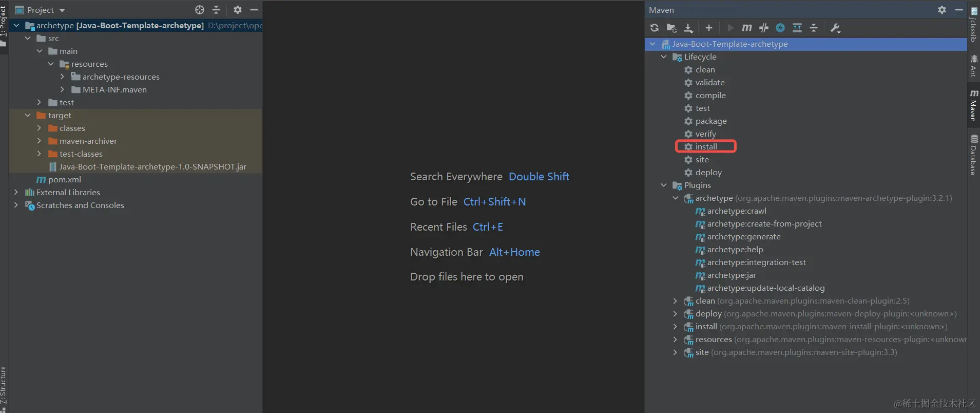
Task: Select pom.xml in project tree
Action: (64, 179)
